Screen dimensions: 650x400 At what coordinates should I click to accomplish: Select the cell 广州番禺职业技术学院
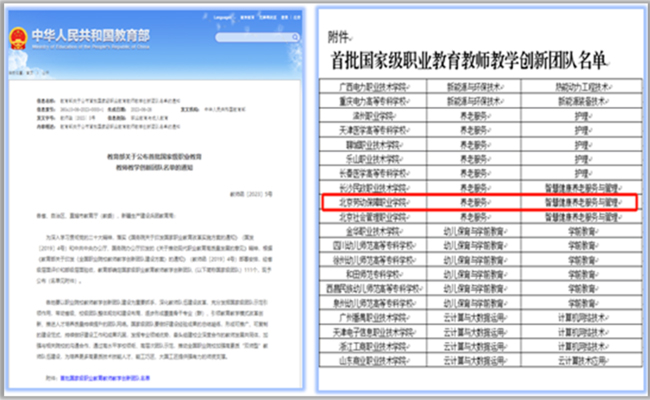pyautogui.click(x=373, y=318)
